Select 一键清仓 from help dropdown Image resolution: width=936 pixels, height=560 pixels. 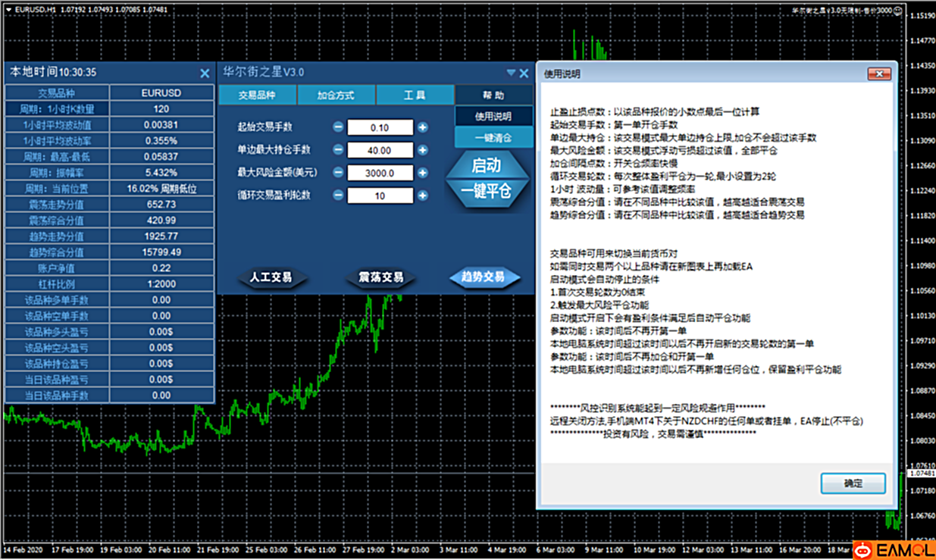click(x=493, y=138)
